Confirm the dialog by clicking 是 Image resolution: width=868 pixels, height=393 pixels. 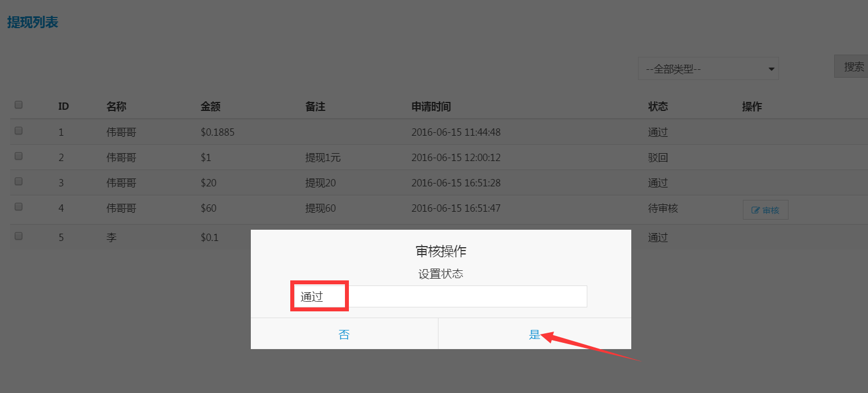(534, 334)
